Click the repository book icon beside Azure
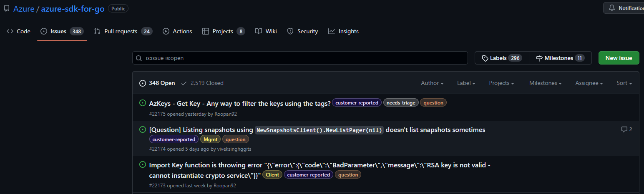This screenshot has height=194, width=644. (7, 9)
